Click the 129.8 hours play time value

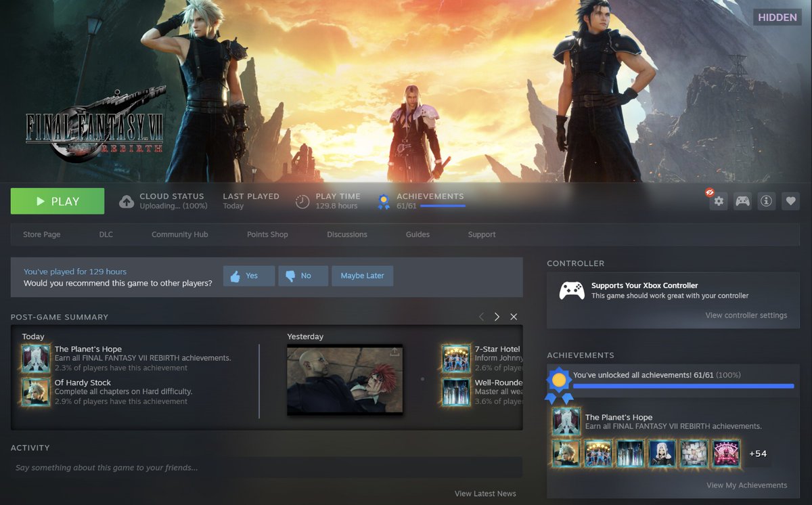(x=336, y=206)
